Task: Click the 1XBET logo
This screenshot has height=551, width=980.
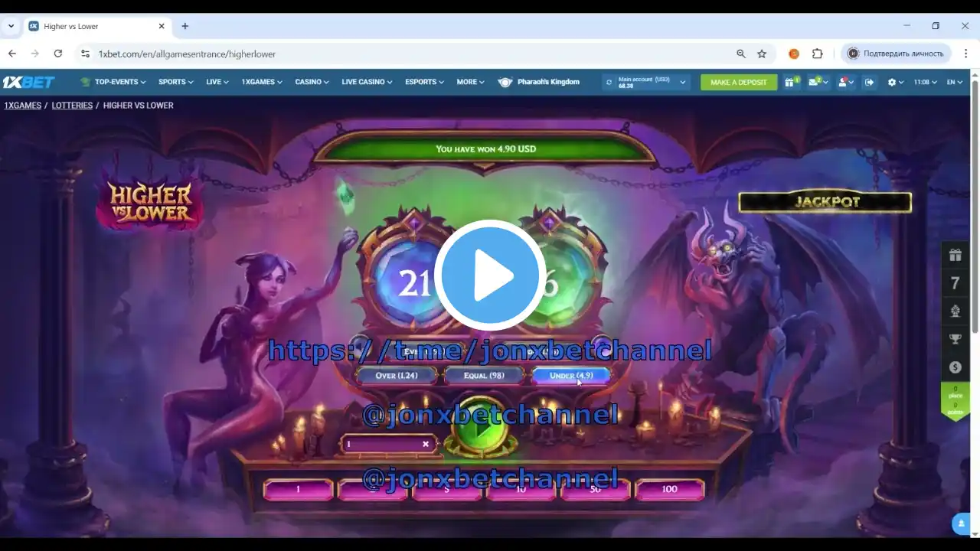Action: click(28, 82)
